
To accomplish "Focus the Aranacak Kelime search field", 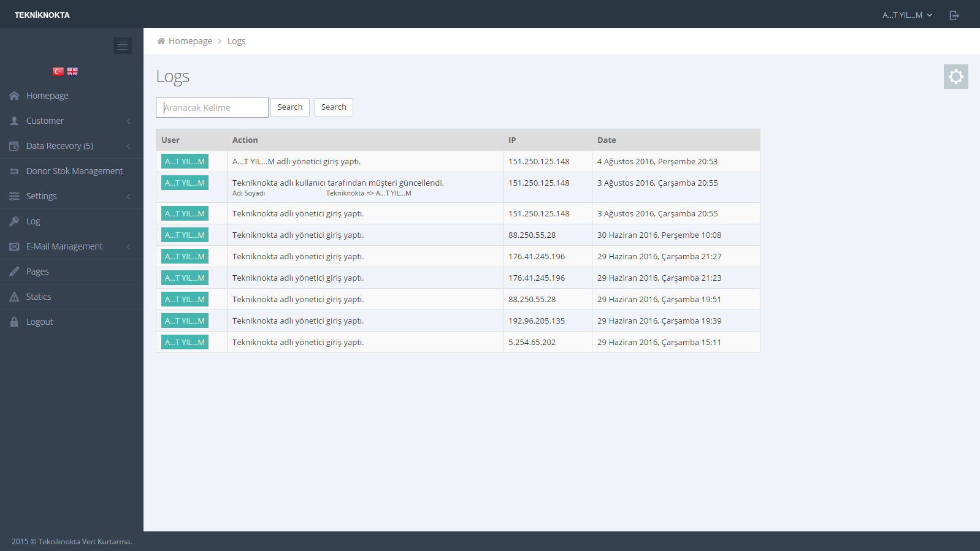I will pyautogui.click(x=212, y=107).
